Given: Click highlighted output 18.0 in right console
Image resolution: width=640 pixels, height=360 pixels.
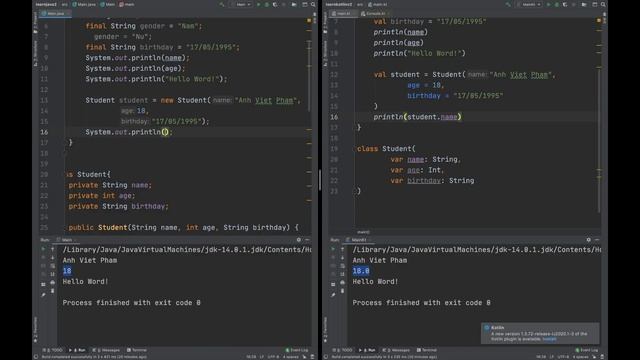Looking at the screenshot, I should point(361,271).
